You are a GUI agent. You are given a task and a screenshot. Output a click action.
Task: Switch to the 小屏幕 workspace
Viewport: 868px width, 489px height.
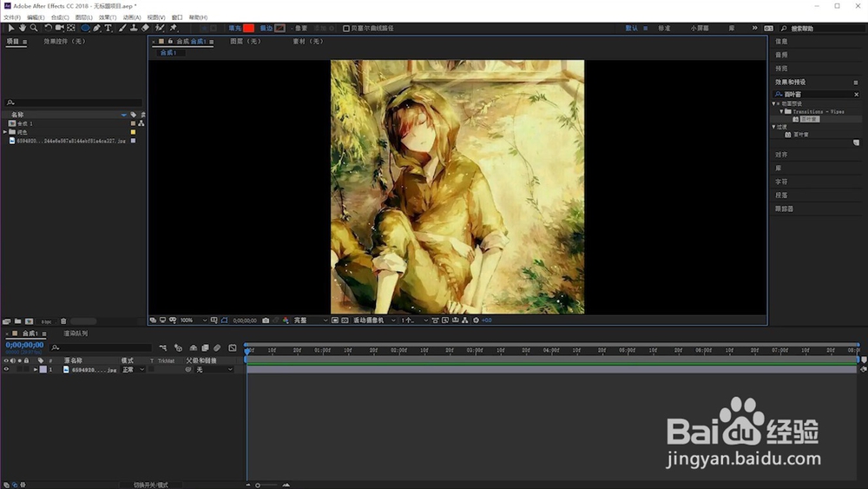pyautogui.click(x=700, y=29)
